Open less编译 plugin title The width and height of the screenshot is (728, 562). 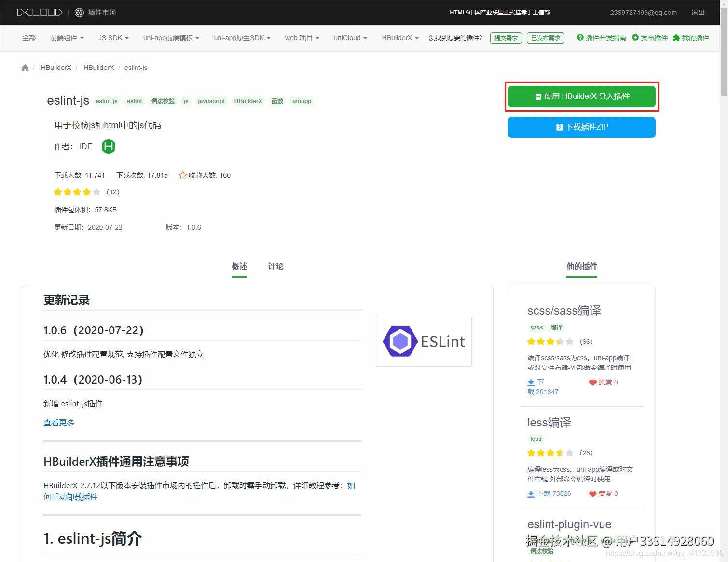pos(549,423)
